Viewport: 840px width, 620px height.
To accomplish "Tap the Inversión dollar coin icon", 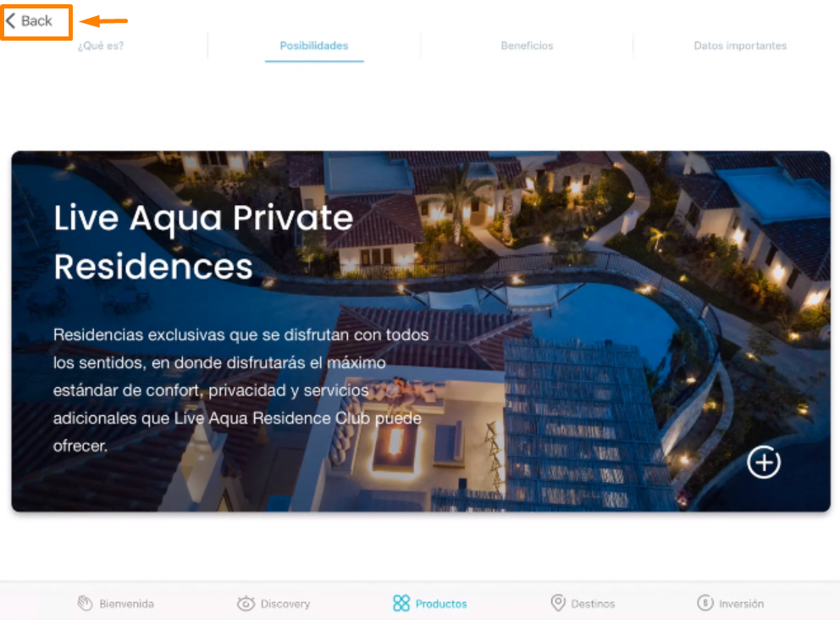I will (x=705, y=603).
